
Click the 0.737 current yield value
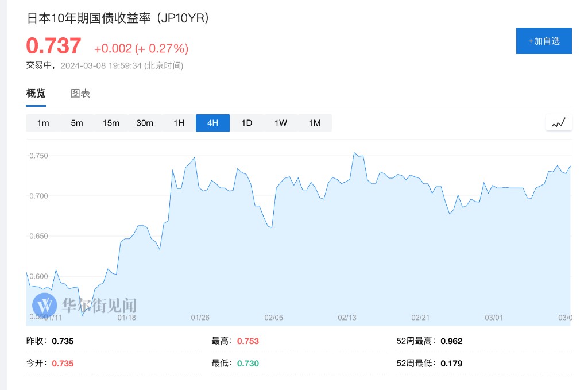point(54,46)
